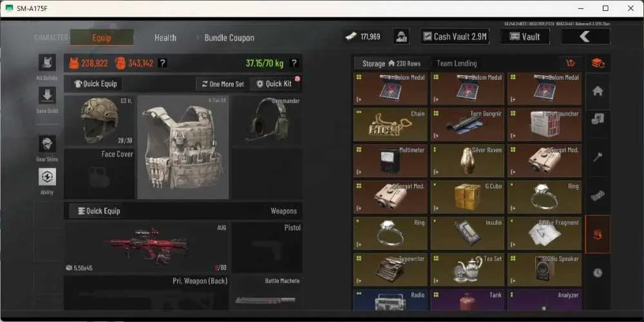
Task: Select the key category in storage sidebar
Action: tap(598, 157)
